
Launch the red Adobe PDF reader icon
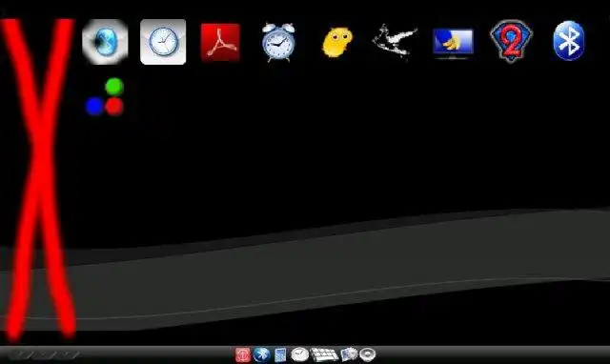tap(220, 42)
